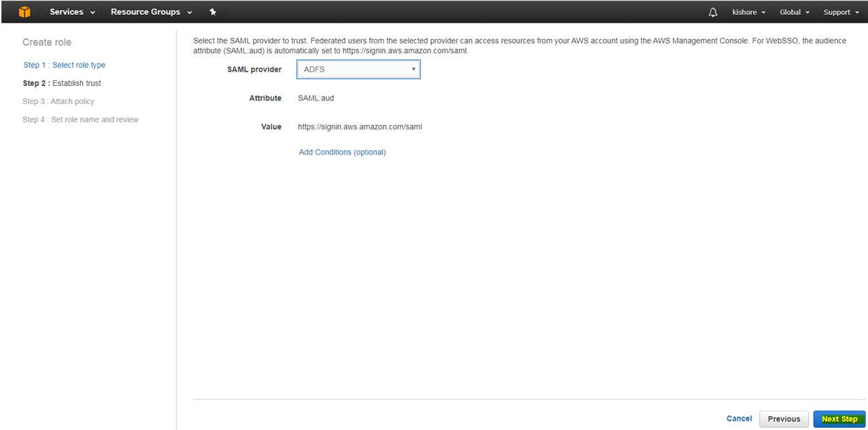Click the Cancel link
868x430 pixels.
[739, 418]
